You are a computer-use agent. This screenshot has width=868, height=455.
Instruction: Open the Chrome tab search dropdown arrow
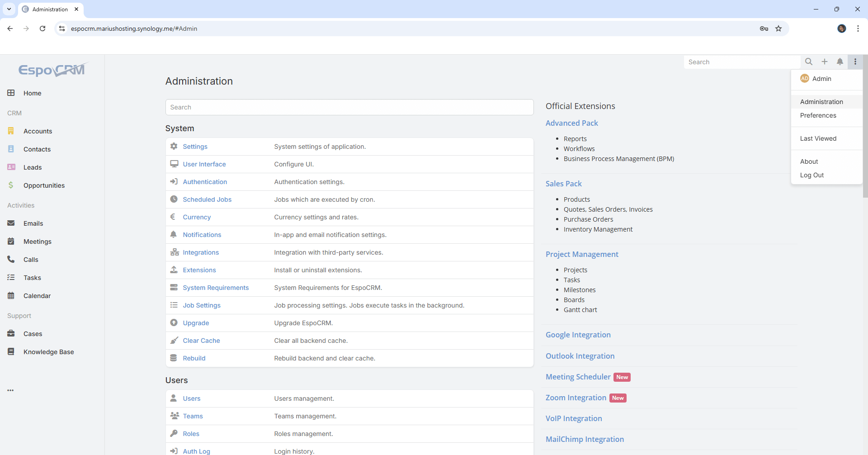(9, 9)
